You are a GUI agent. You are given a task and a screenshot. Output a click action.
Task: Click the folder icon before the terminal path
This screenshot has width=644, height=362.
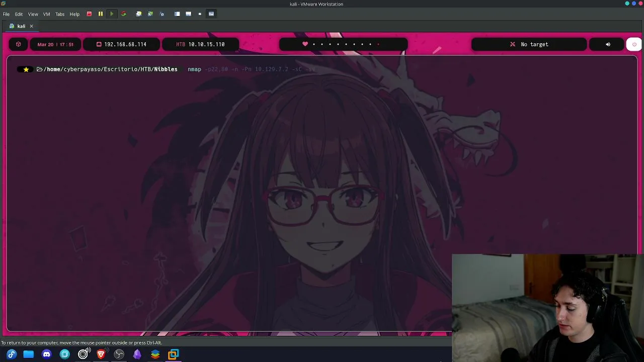[39, 69]
